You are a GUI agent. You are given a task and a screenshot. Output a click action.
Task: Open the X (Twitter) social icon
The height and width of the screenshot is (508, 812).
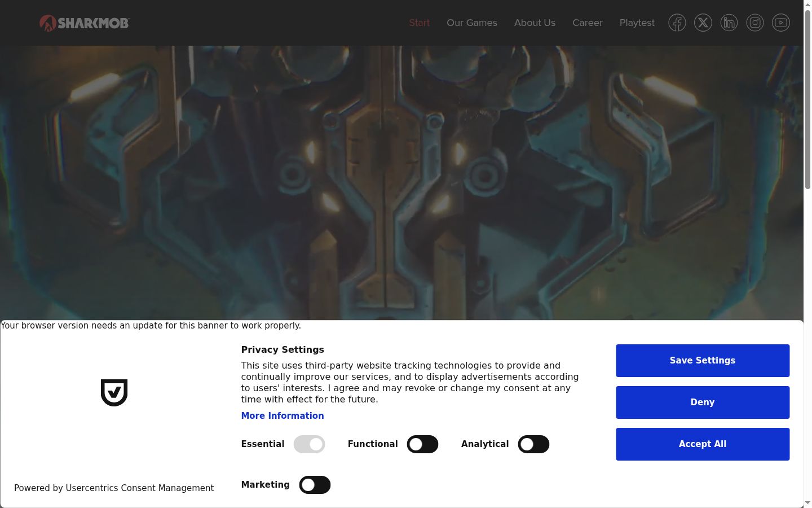coord(703,23)
